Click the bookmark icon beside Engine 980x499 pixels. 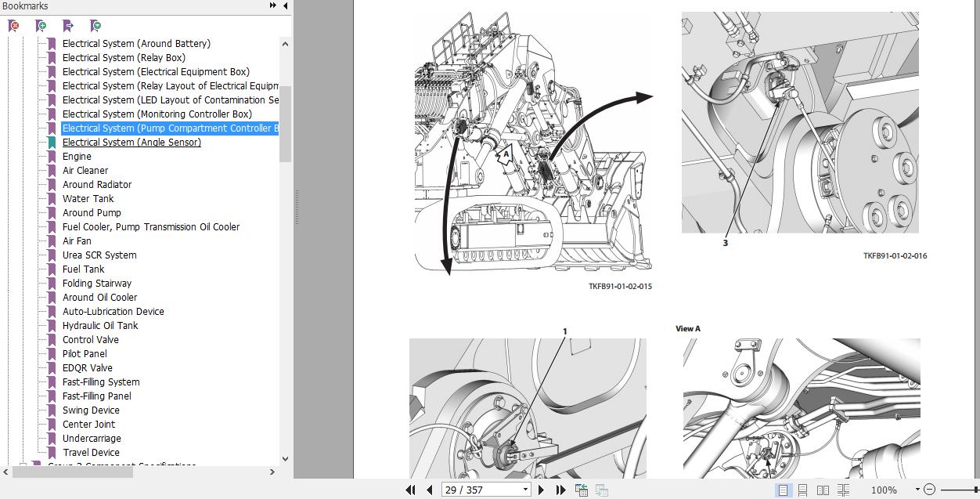point(52,156)
